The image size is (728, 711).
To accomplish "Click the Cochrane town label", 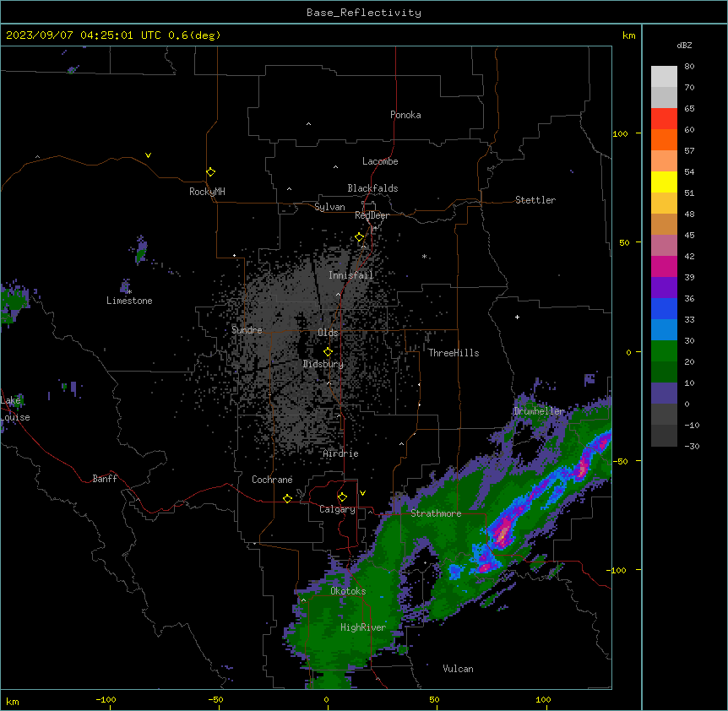I will point(272,480).
